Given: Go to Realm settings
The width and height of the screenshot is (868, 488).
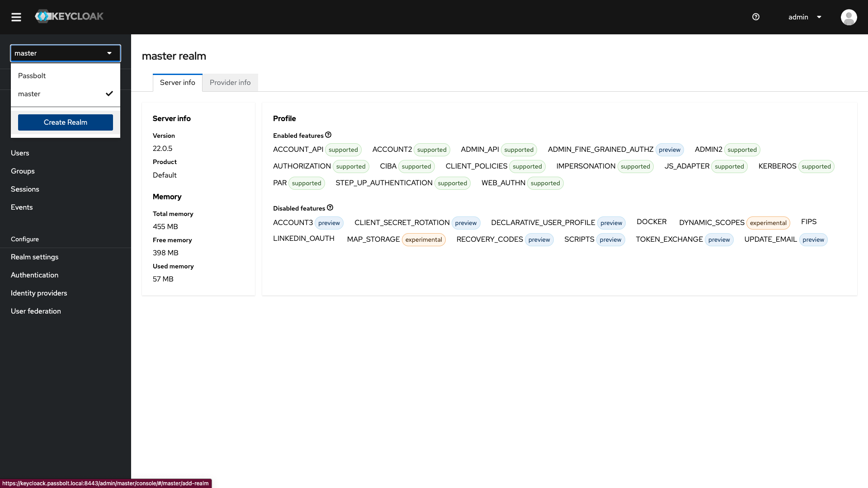Looking at the screenshot, I should (35, 257).
